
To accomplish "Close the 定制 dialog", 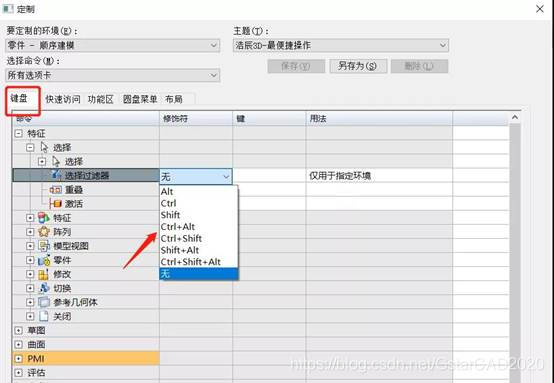I will [x=540, y=9].
